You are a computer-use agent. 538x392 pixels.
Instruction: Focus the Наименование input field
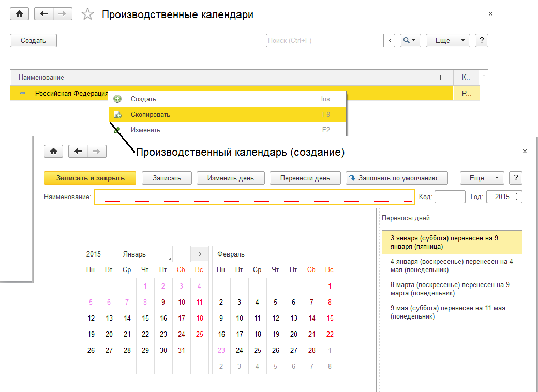[x=254, y=197]
